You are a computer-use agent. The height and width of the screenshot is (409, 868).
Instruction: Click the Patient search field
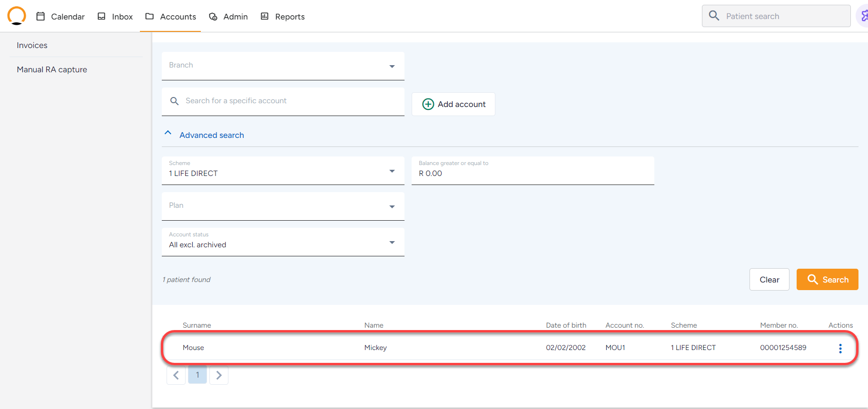[776, 16]
